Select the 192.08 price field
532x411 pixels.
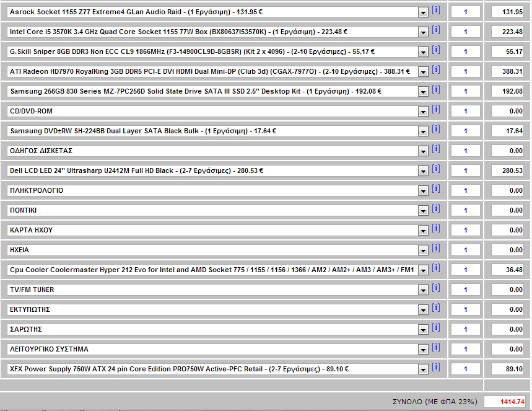click(x=508, y=91)
